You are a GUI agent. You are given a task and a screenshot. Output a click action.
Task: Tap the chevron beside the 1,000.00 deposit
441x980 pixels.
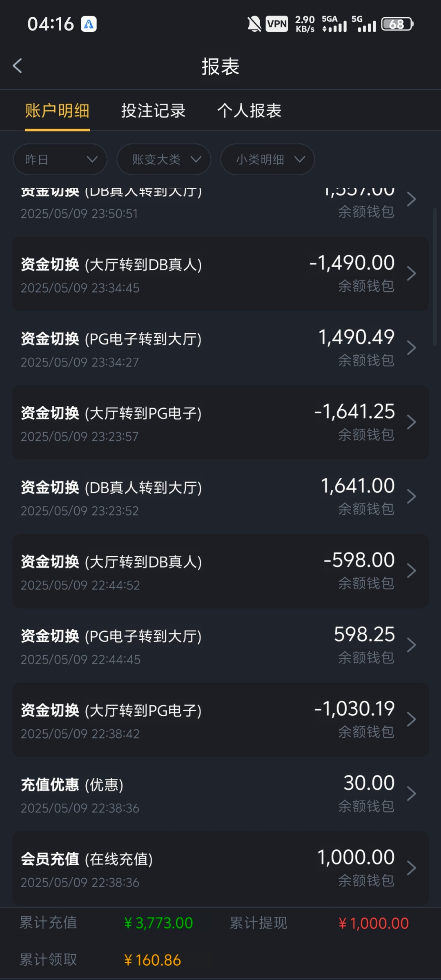[x=411, y=868]
